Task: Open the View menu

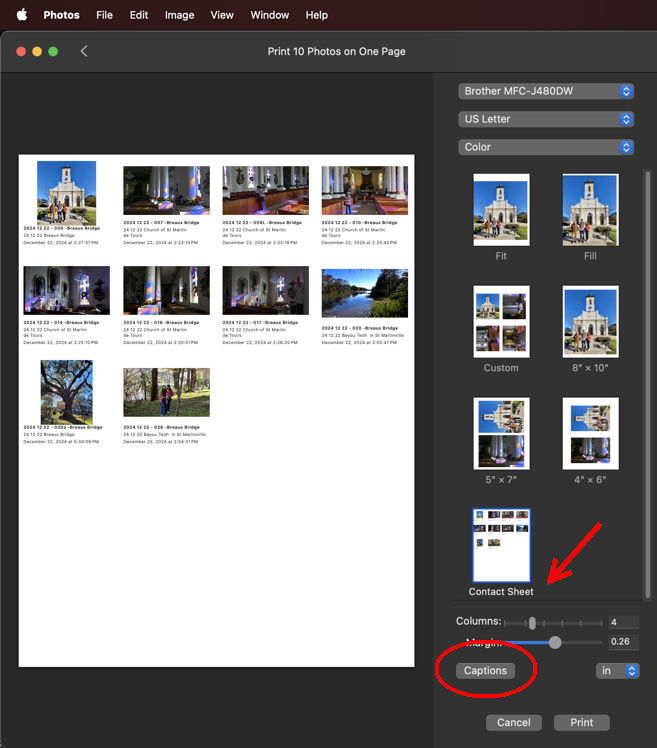Action: 222,15
